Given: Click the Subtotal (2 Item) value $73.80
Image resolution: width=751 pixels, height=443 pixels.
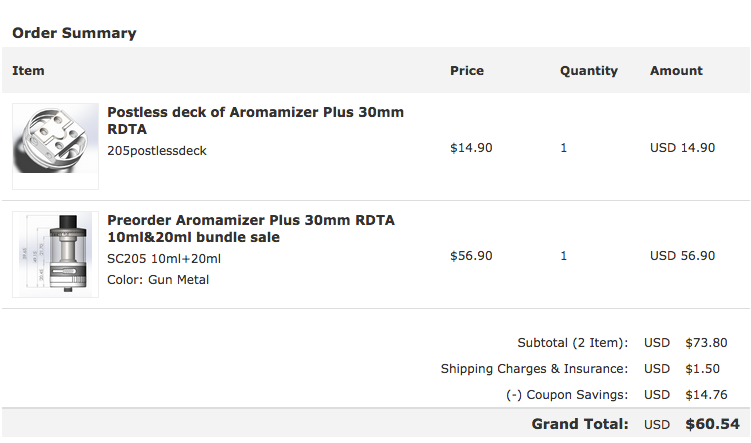Looking at the screenshot, I should [x=704, y=343].
